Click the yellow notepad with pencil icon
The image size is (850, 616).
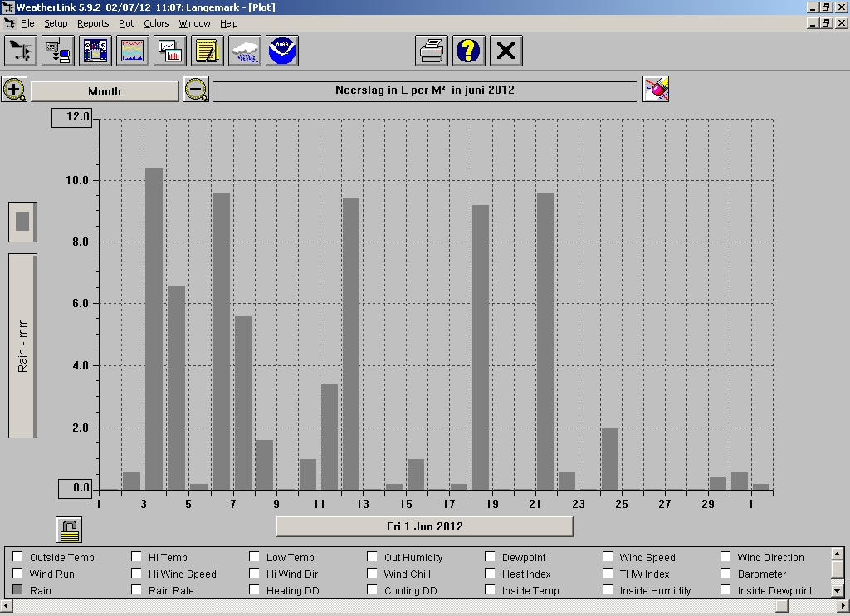[x=208, y=51]
